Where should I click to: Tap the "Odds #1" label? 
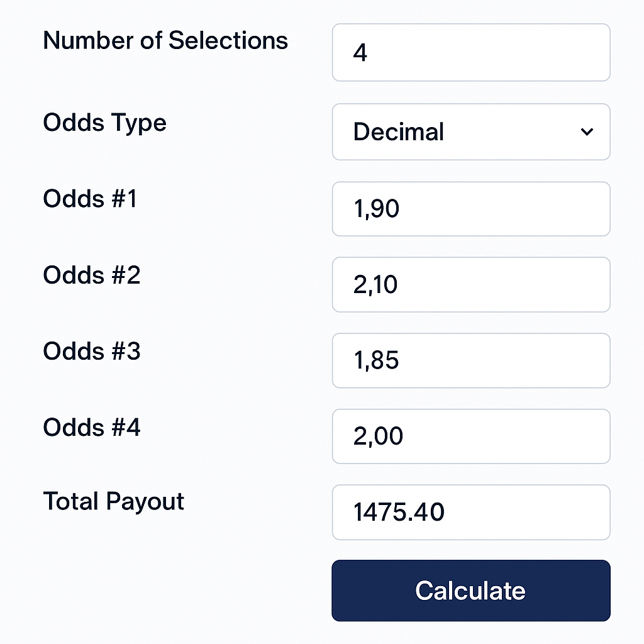coord(90,199)
